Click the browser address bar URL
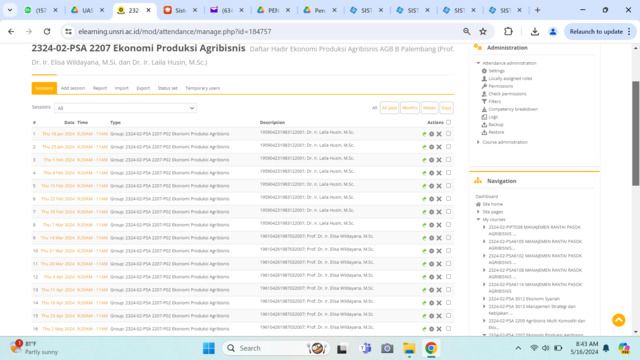This screenshot has width=640, height=360. 174,31
